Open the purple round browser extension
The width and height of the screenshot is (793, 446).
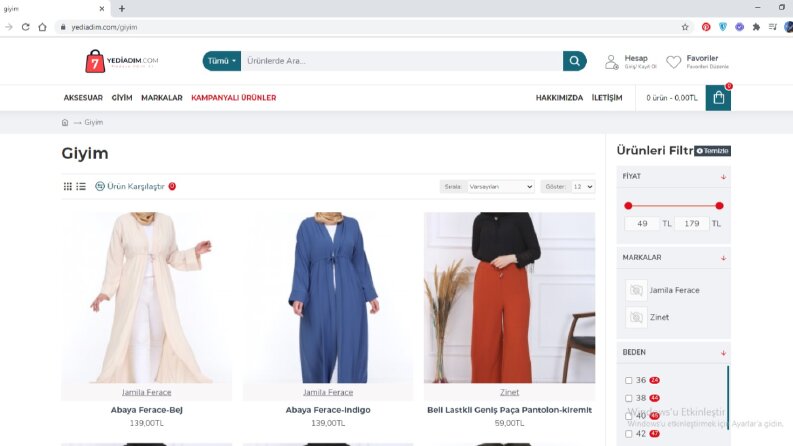coord(739,27)
